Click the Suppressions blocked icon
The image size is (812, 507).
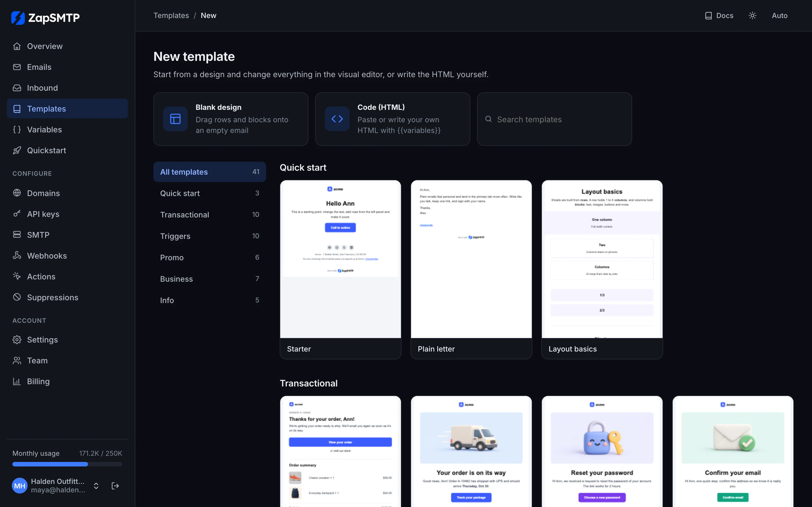[17, 297]
